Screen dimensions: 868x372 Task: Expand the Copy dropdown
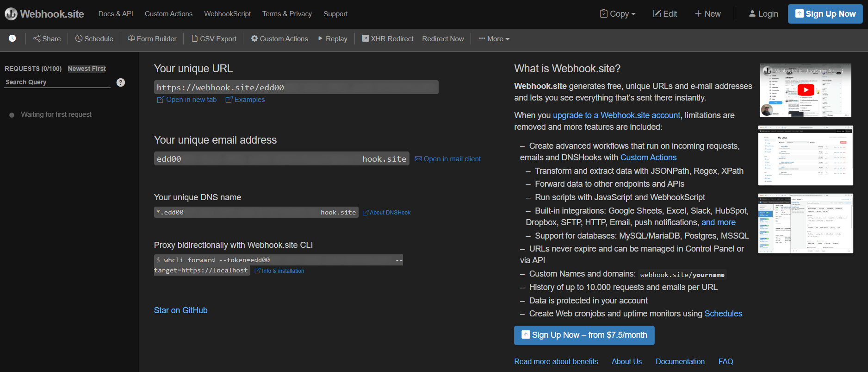click(618, 14)
